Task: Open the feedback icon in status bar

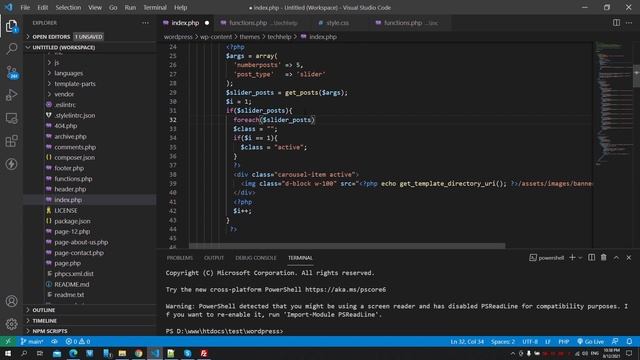Action: click(x=615, y=341)
